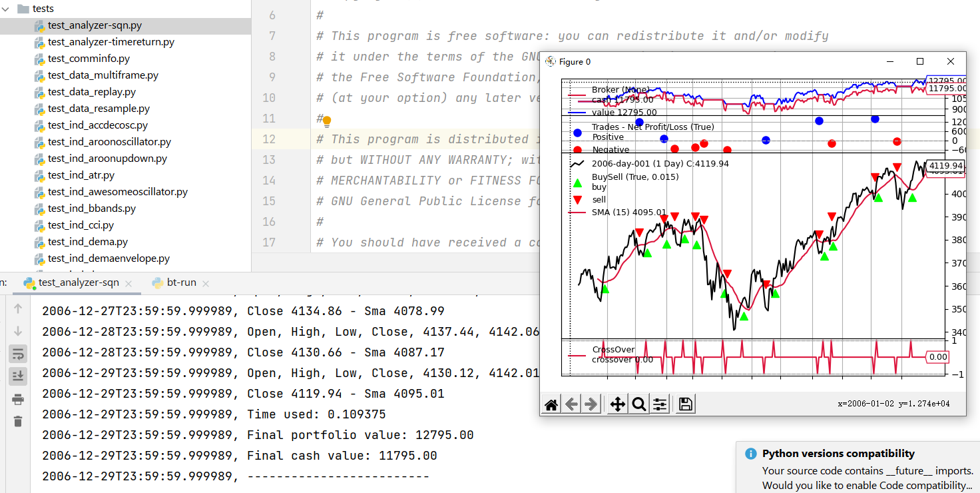980x493 pixels.
Task: Close the bt-run run tab
Action: pos(206,283)
